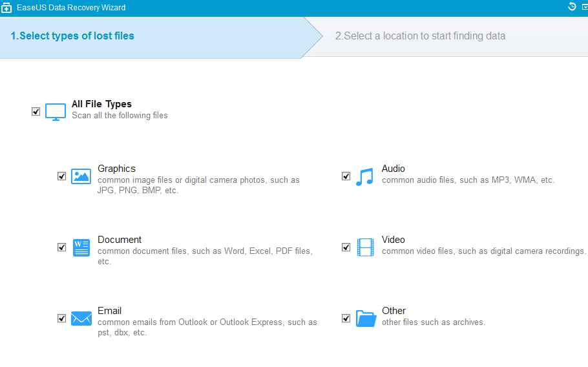Toggle the Audio checkbox

[x=346, y=176]
